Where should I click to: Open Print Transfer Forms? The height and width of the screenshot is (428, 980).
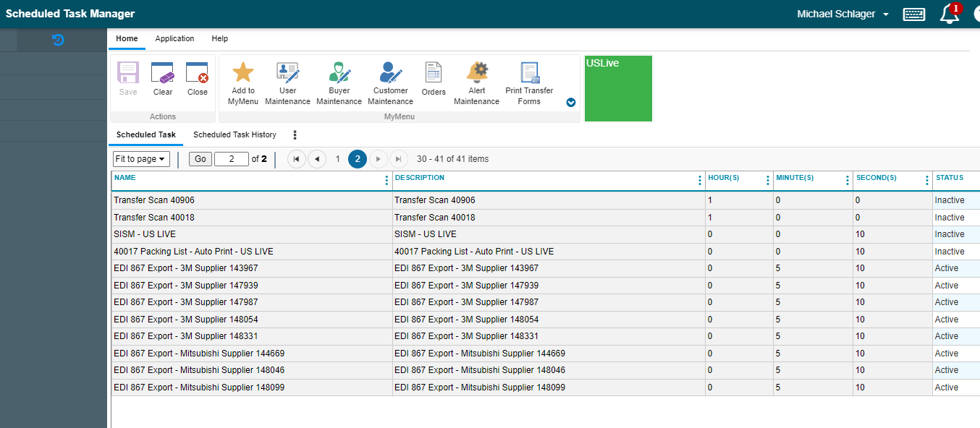[x=529, y=73]
